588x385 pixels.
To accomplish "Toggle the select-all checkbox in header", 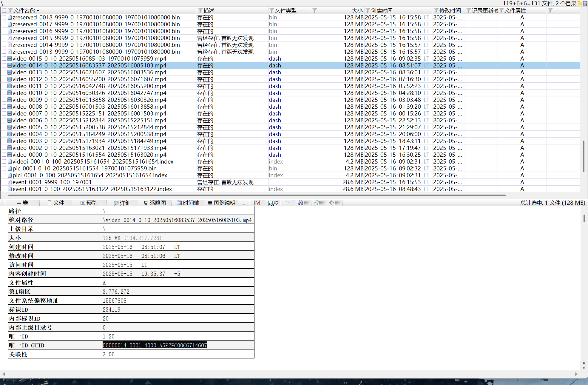I will (x=4, y=11).
